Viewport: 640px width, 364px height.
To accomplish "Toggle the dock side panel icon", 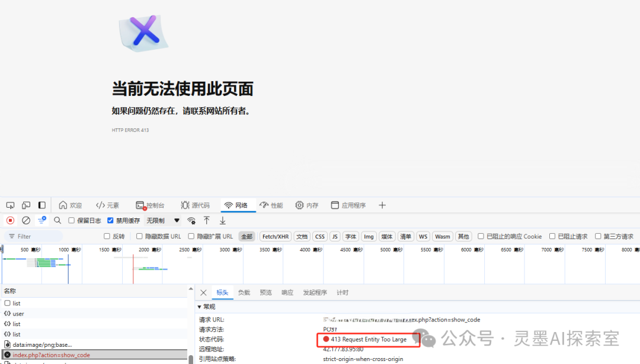I will pos(41,205).
